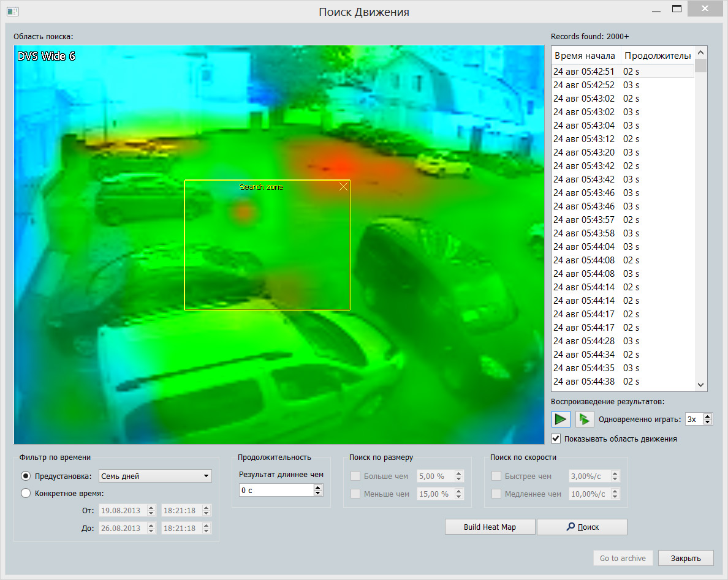Select the Конкретное время radio button

26,493
